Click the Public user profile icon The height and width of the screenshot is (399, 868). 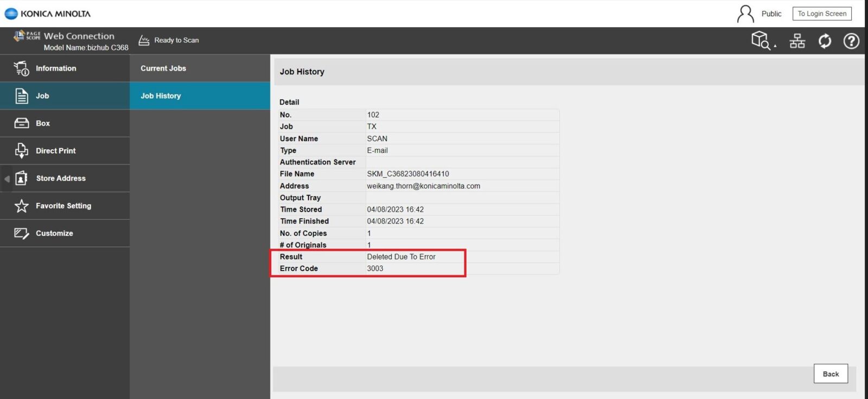[x=745, y=14]
